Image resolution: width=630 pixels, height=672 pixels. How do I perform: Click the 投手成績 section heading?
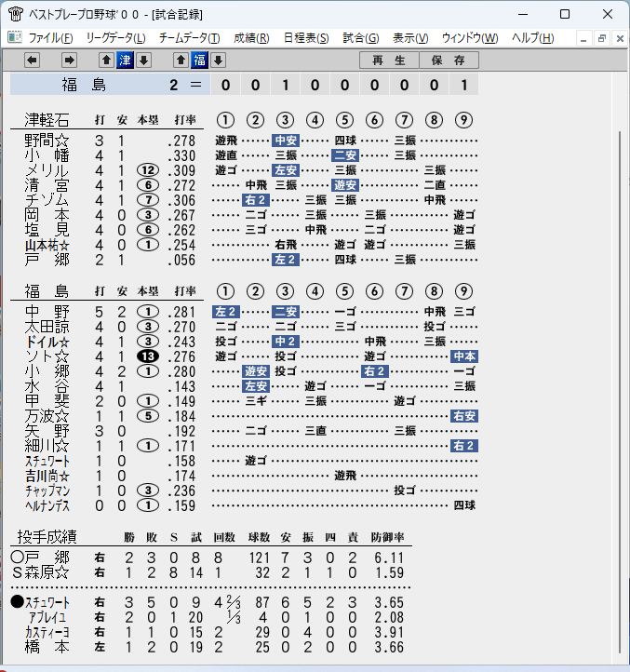click(x=47, y=537)
